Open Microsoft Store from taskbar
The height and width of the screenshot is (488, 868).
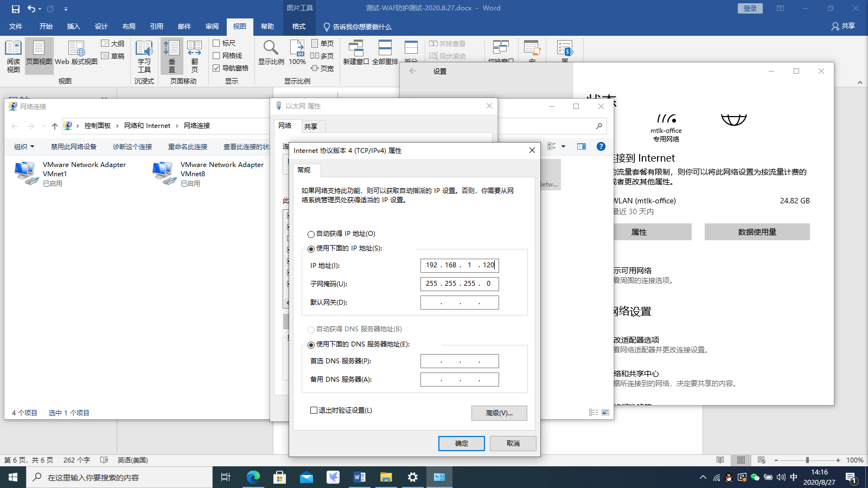pos(280,477)
